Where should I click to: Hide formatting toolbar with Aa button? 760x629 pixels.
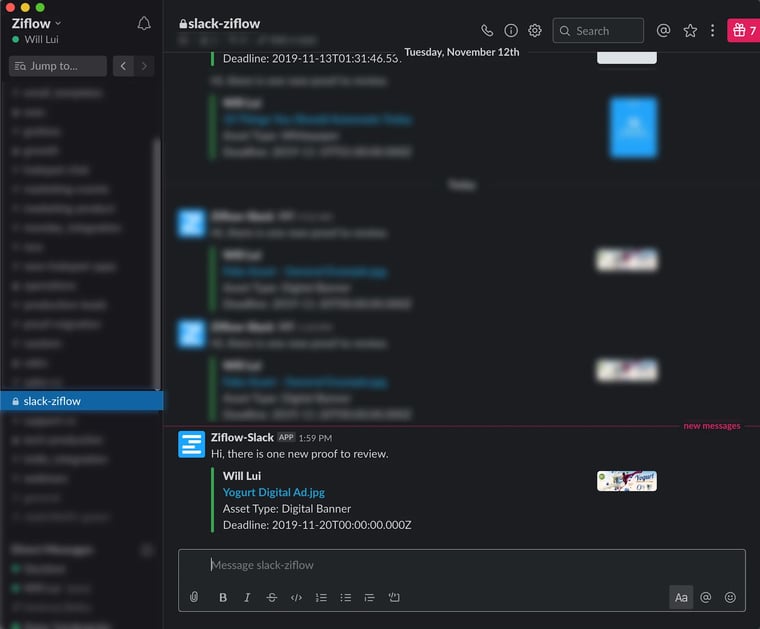coord(681,597)
